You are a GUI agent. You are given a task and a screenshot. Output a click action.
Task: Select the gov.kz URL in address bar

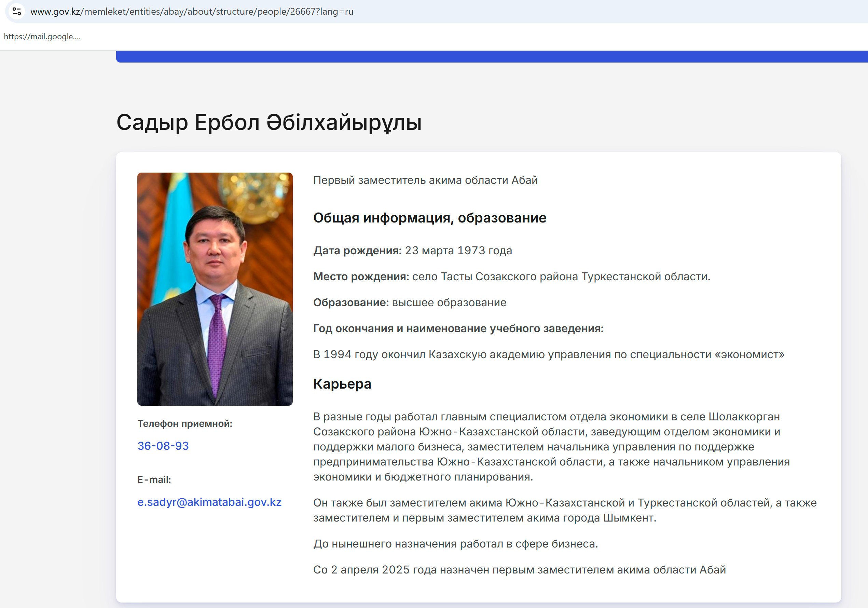click(192, 12)
